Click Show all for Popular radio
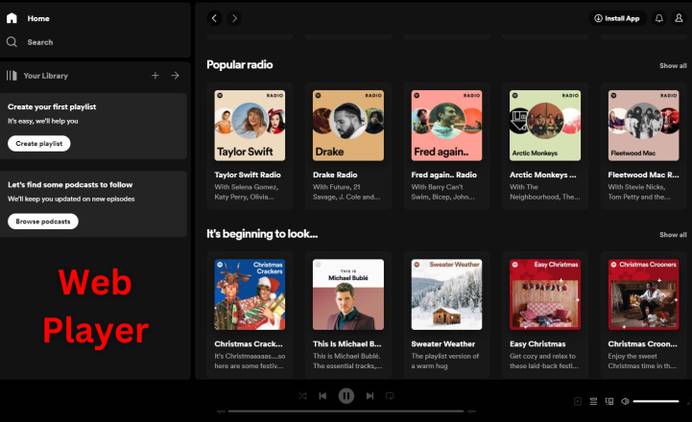 (673, 65)
